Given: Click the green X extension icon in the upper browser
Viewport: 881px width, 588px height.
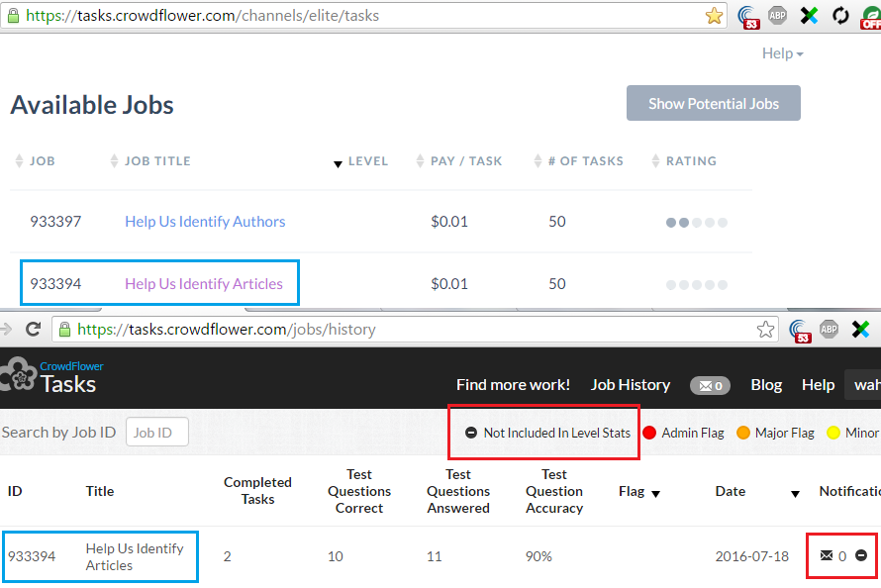Looking at the screenshot, I should tap(809, 16).
